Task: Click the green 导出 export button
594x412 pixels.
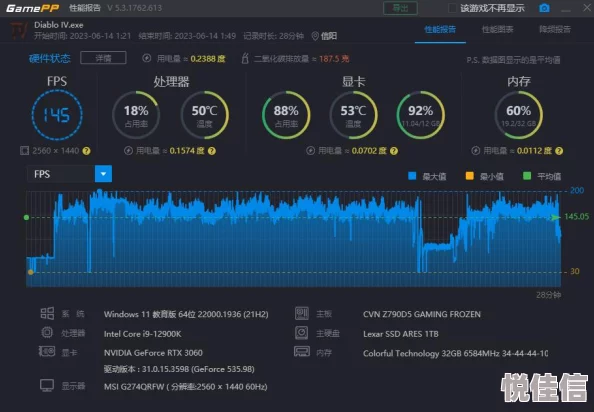Action: pyautogui.click(x=400, y=8)
